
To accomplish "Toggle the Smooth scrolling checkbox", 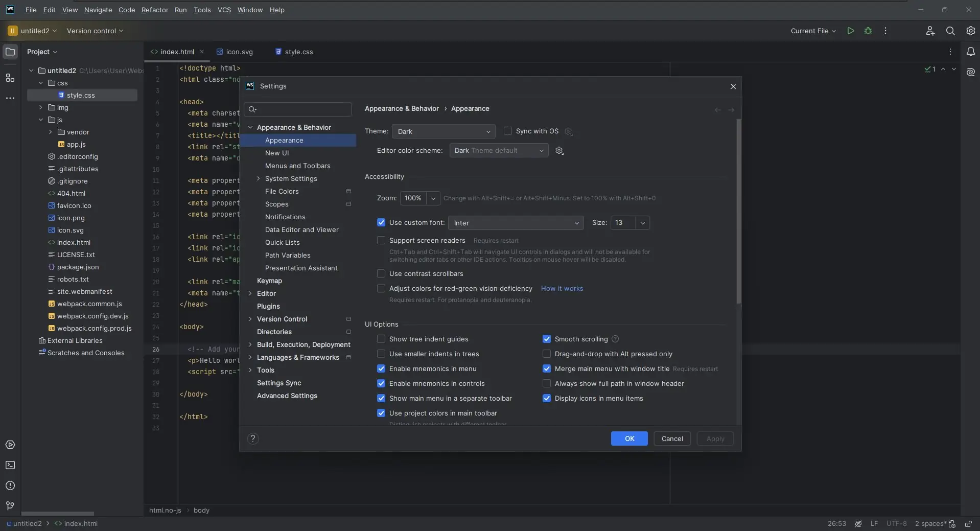I will [x=547, y=339].
